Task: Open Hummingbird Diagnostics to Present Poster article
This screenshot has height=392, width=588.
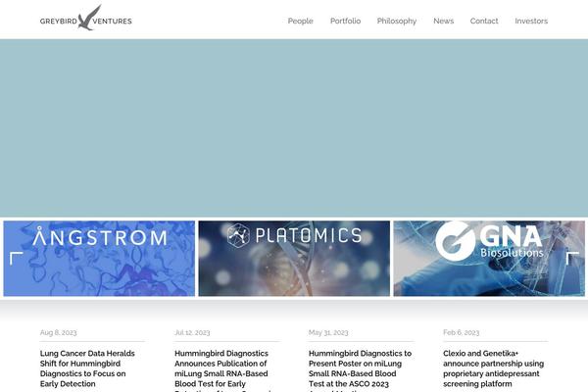Action: [360, 370]
